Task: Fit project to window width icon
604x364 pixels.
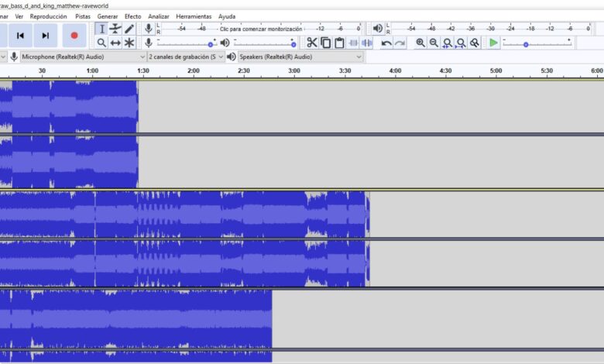Action: [x=461, y=43]
